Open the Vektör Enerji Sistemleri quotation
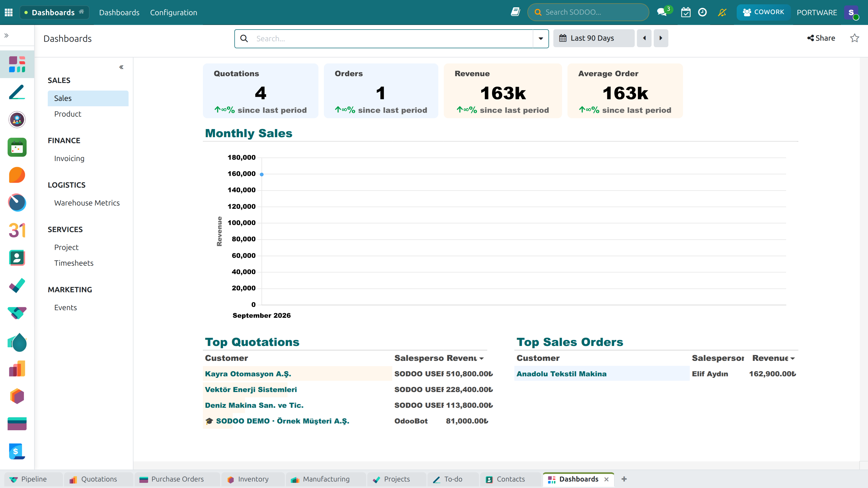The image size is (868, 488). tap(251, 390)
